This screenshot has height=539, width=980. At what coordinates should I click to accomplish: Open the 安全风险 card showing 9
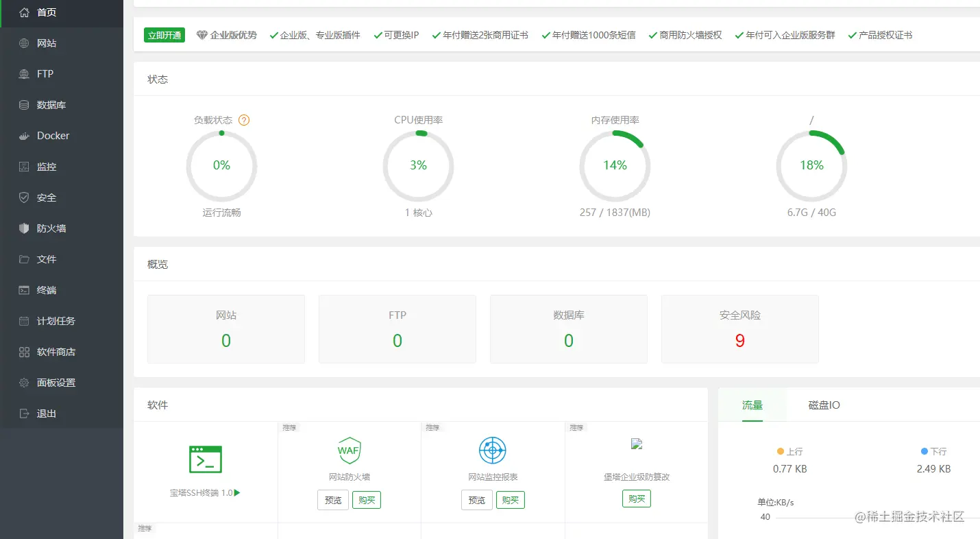pos(740,329)
